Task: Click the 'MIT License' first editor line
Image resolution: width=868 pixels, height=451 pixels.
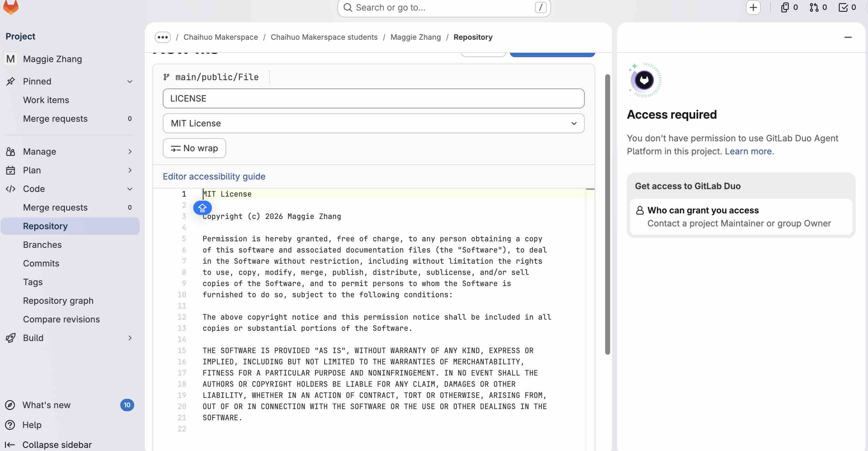Action: [227, 194]
